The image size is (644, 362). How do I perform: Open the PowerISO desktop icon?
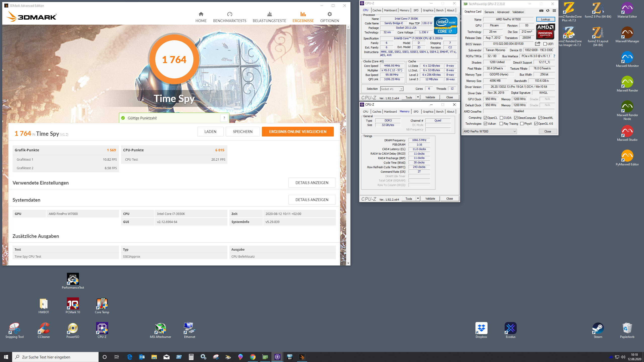[x=73, y=330]
